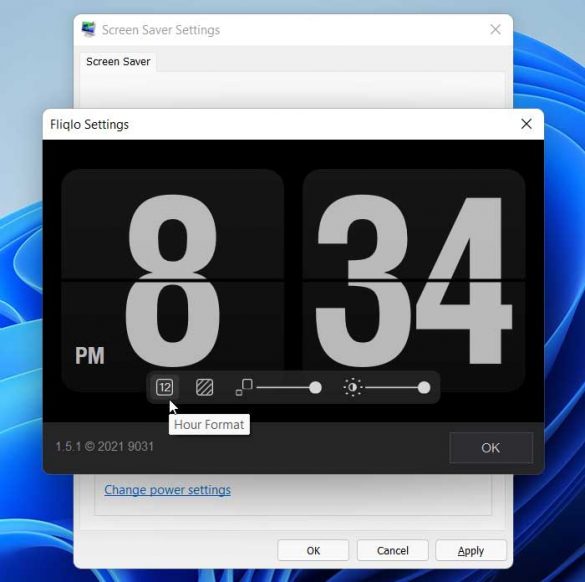Toggle the 12-hour format icon
This screenshot has height=582, width=585.
[164, 387]
